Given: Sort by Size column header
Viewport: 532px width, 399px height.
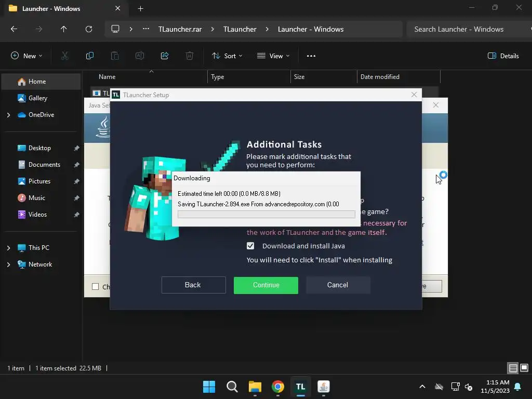Looking at the screenshot, I should point(299,77).
